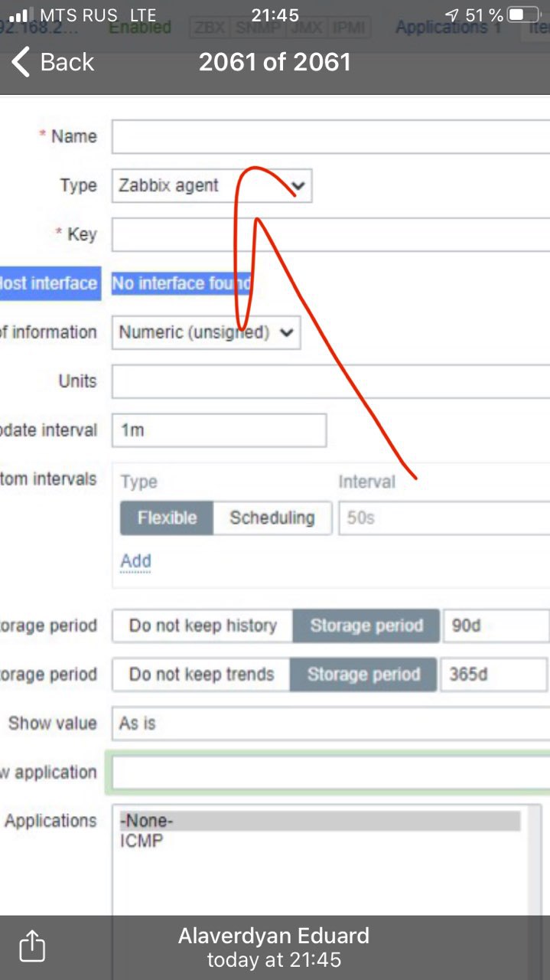Tap the Back chevron button
The image size is (550, 980).
coord(52,62)
